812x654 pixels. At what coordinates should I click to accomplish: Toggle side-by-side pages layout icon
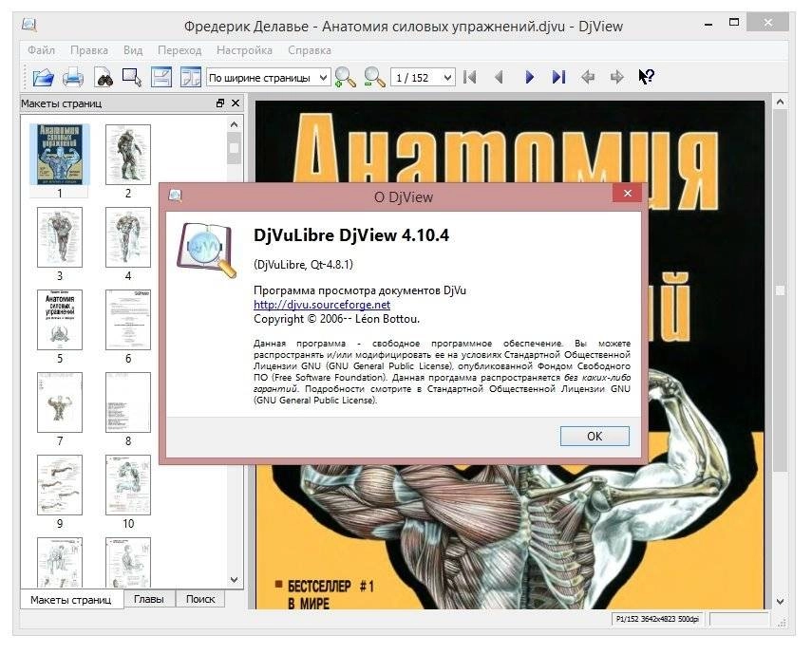coord(191,78)
